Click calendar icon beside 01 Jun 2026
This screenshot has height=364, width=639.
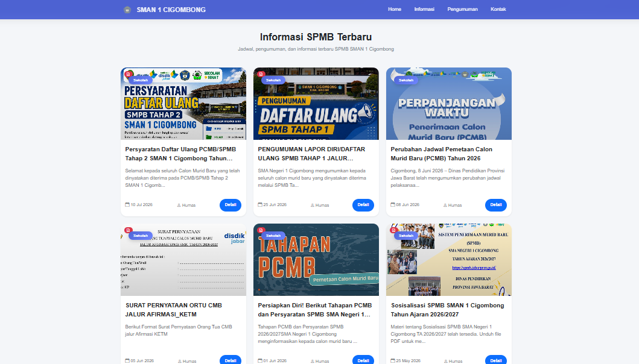pyautogui.click(x=260, y=360)
